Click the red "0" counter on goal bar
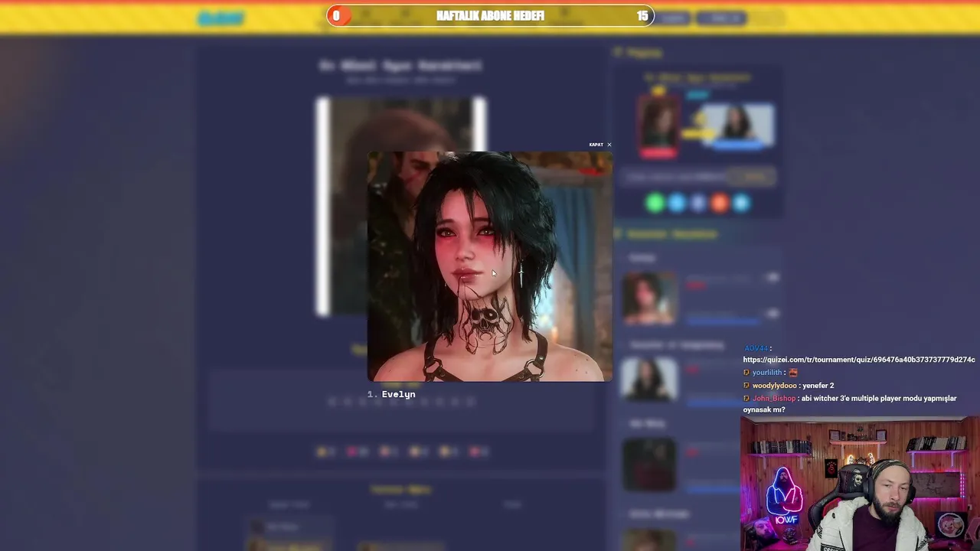Image resolution: width=980 pixels, height=551 pixels. coord(336,16)
